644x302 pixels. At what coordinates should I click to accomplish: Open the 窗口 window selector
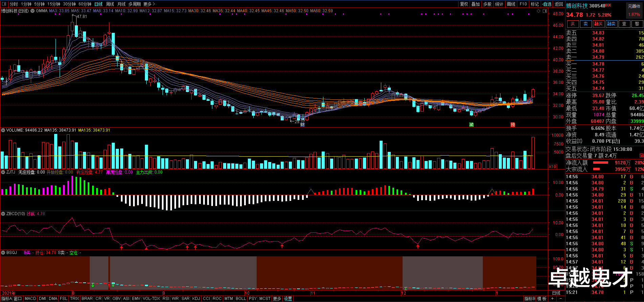pos(18,299)
